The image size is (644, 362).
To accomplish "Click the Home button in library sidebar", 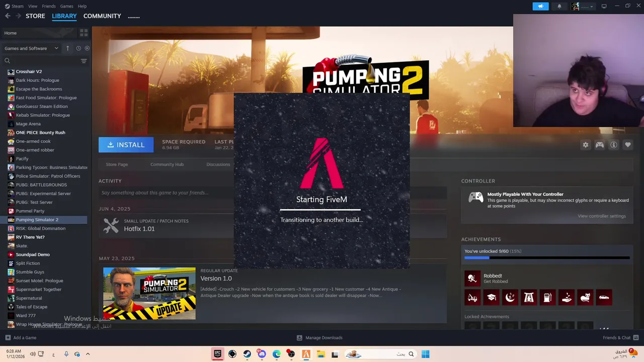I will 39,33.
